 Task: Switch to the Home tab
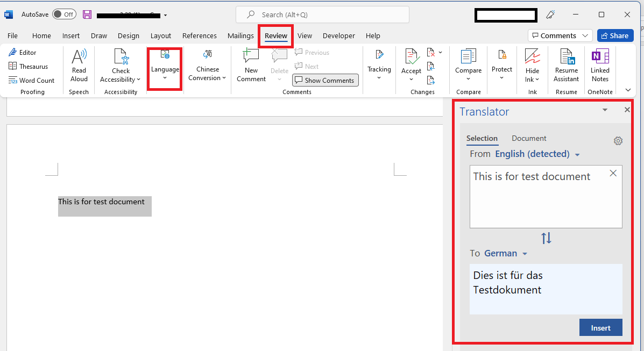pyautogui.click(x=41, y=35)
